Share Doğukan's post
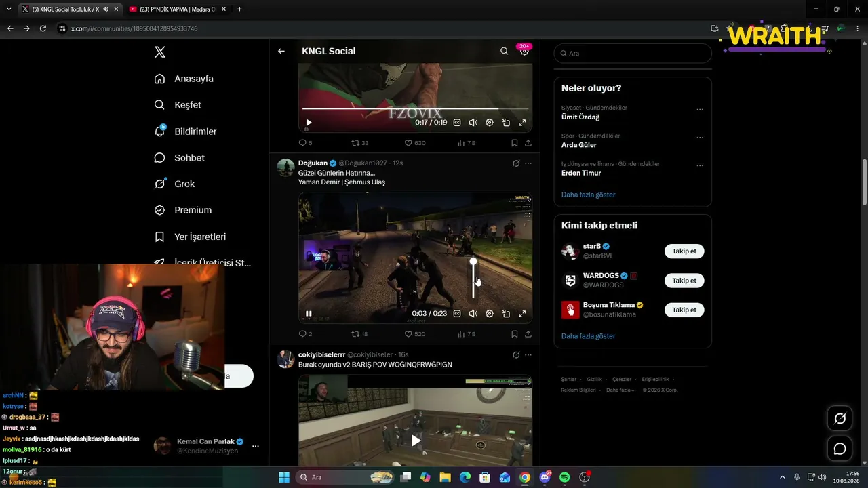The image size is (868, 488). (528, 334)
